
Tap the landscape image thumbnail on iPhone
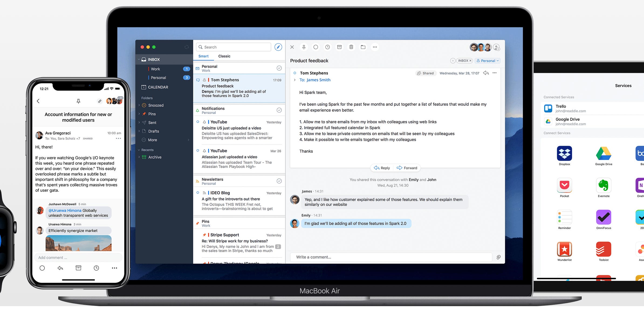(78, 243)
